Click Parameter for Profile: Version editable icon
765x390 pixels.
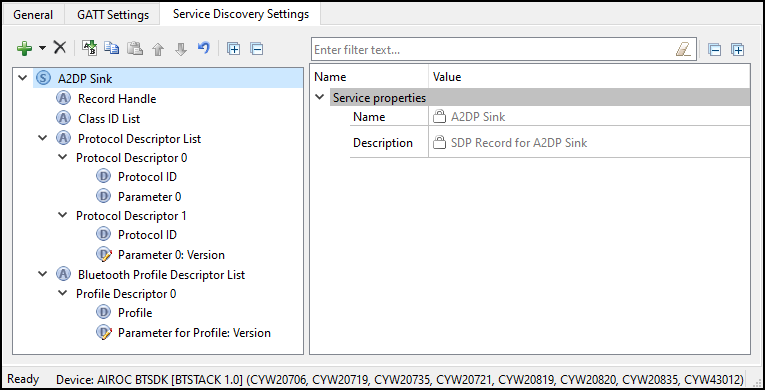click(x=104, y=332)
